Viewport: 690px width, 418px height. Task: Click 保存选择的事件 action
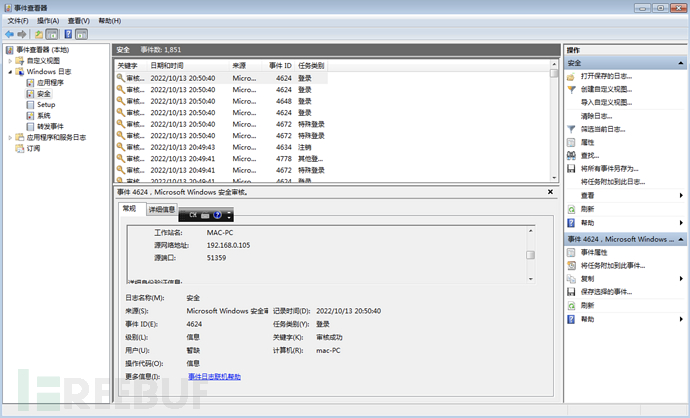[x=606, y=292]
